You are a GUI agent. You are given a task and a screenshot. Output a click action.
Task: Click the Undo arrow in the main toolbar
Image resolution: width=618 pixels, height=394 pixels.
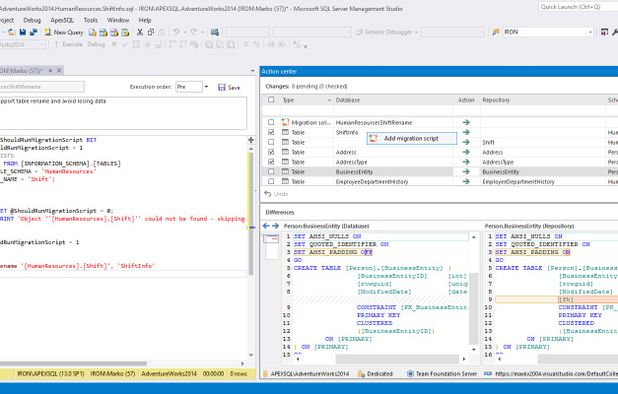click(x=176, y=32)
